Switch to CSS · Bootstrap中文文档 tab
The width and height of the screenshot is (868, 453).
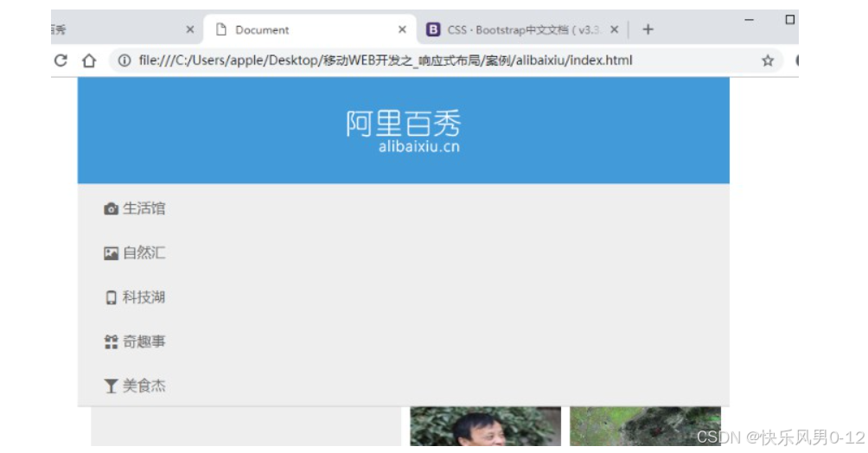tap(522, 29)
